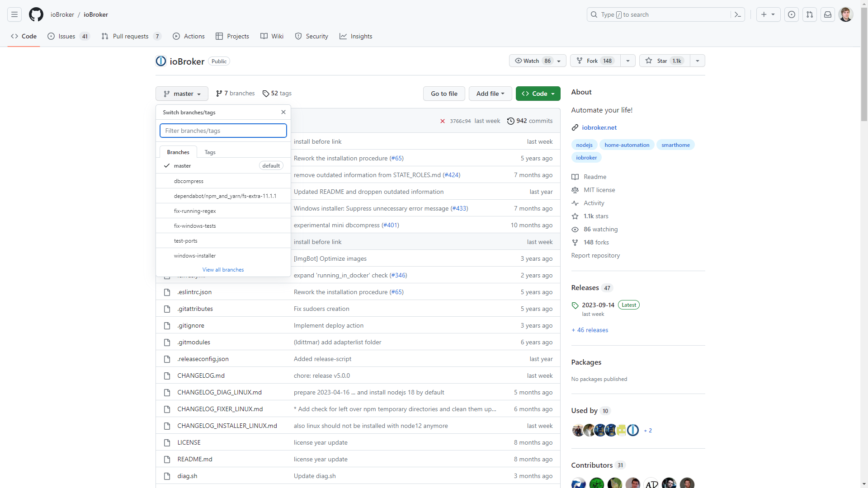Image resolution: width=868 pixels, height=488 pixels.
Task: Close the Switch branches/tags popup
Action: click(x=283, y=112)
